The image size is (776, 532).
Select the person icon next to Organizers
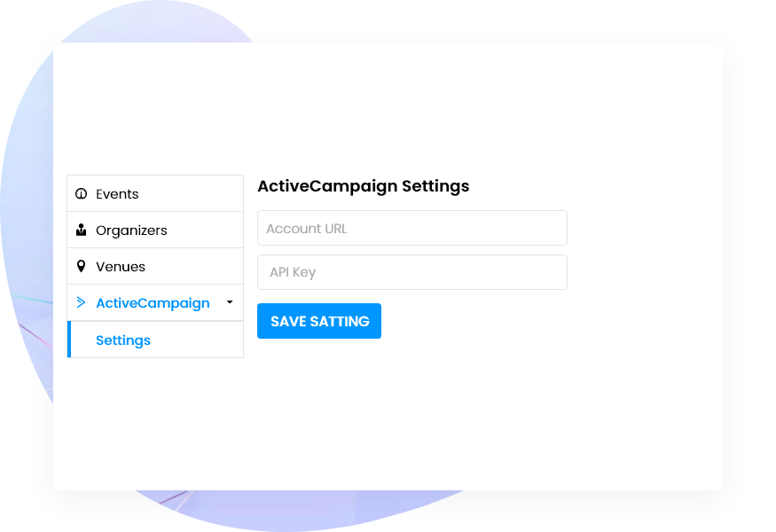(81, 230)
